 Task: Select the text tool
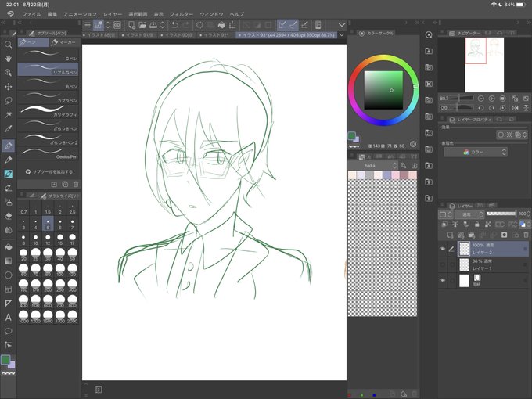(8, 317)
